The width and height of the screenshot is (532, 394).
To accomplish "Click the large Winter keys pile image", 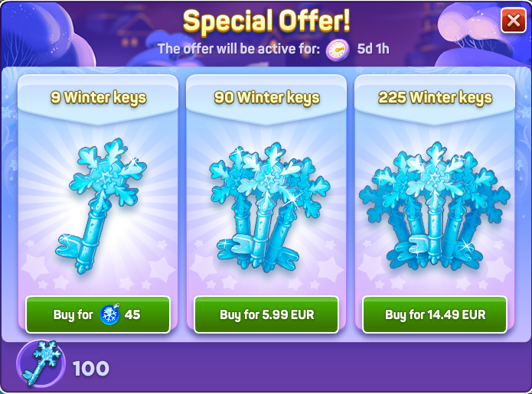I will pos(435,206).
